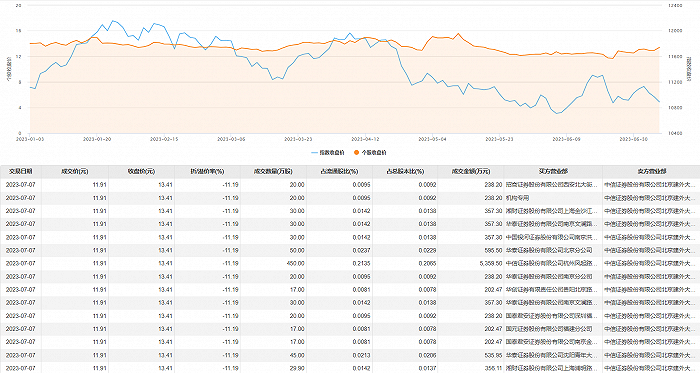Click the 买方营业部 column header
This screenshot has height=373, width=700.
553,171
